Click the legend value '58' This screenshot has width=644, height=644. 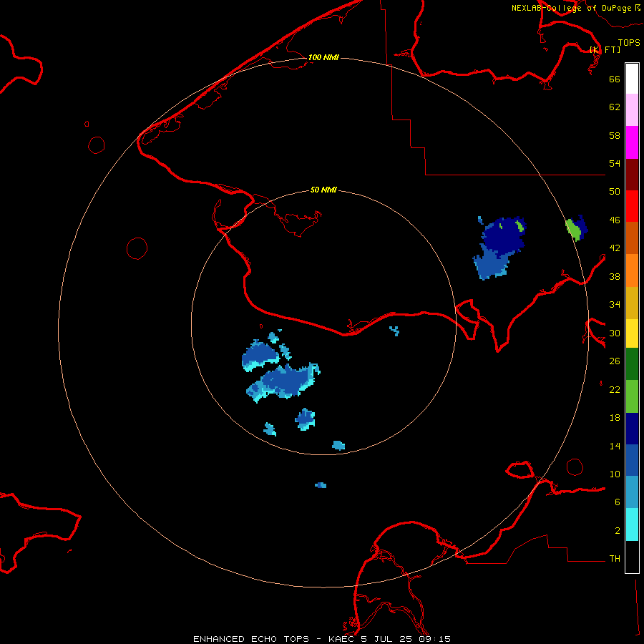[x=615, y=135]
